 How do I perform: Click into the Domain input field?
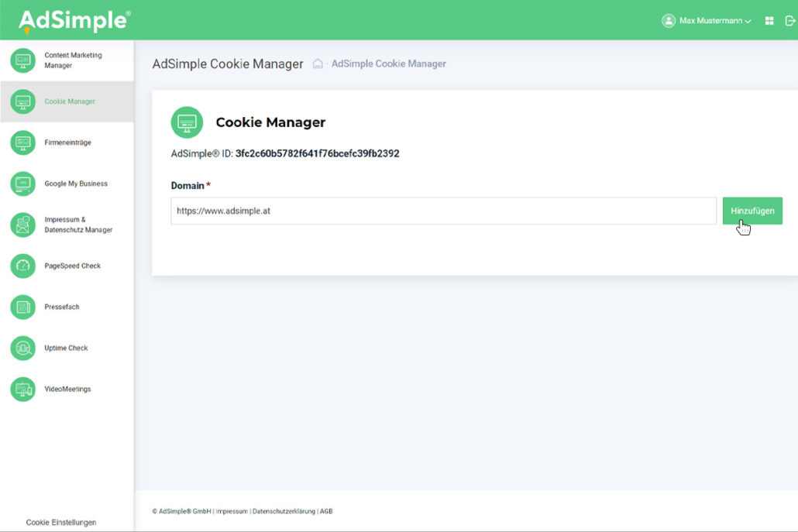(x=443, y=211)
